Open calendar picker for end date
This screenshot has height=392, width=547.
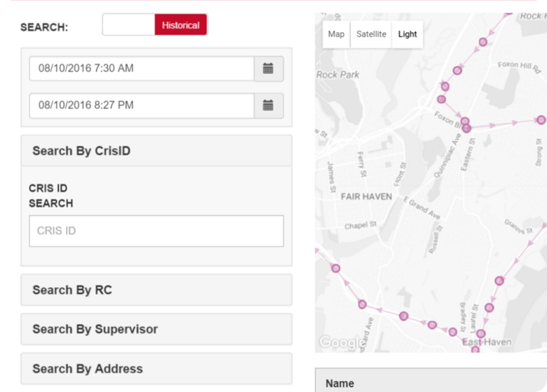coord(268,105)
